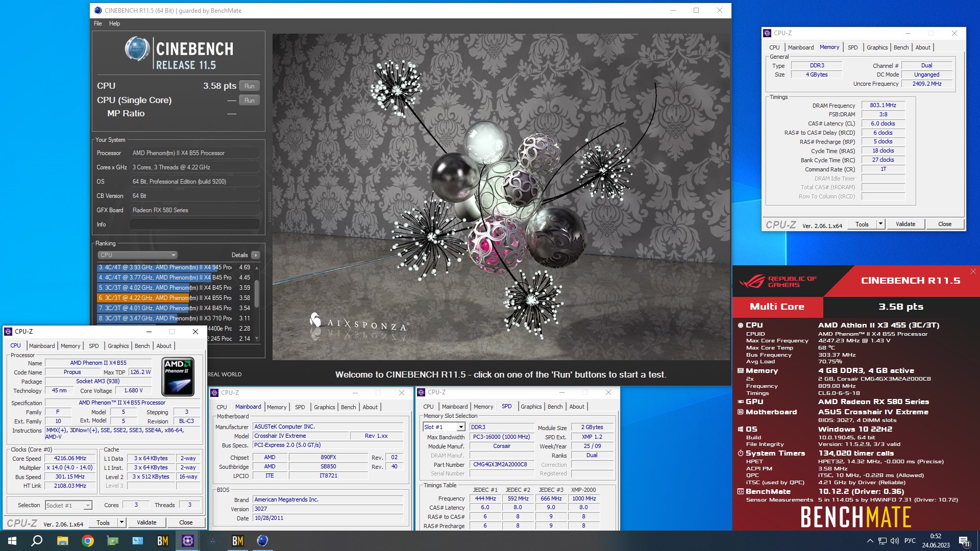Screen dimensions: 980x551
Task: Open File Explorer from taskbar
Action: coord(63,541)
